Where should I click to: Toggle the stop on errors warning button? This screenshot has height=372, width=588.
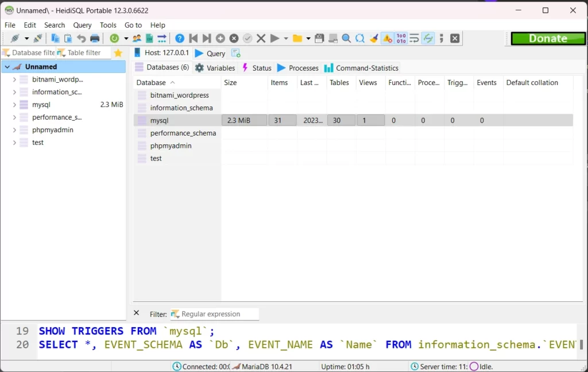388,39
